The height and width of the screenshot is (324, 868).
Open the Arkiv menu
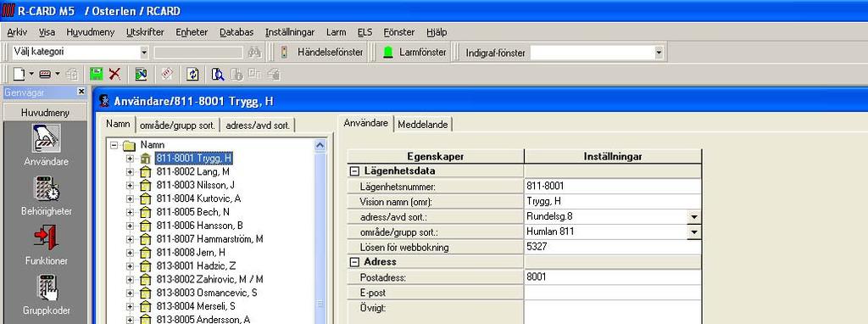[x=17, y=32]
